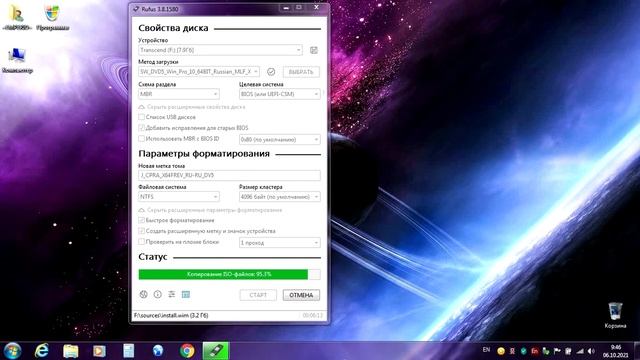The height and width of the screenshot is (360, 640).
Task: Toggle Создать расширенную метку и значок checkbox
Action: [142, 231]
